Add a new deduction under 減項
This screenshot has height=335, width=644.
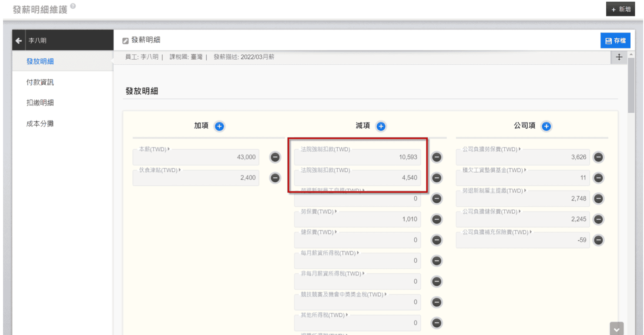coord(381,126)
